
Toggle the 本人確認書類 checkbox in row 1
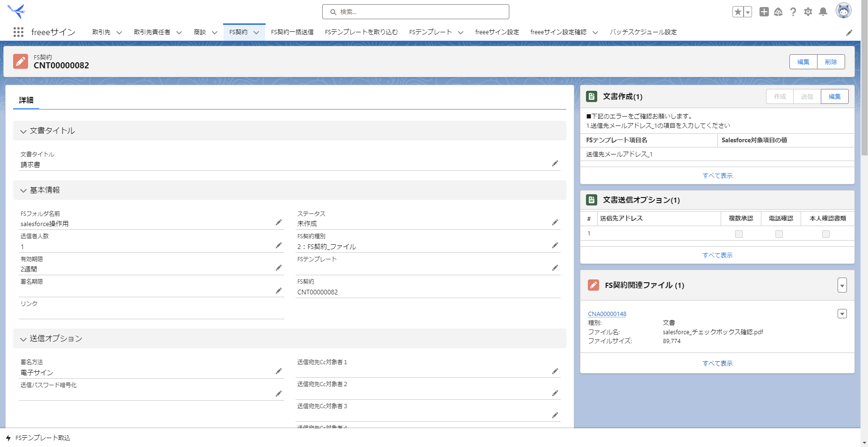click(x=826, y=234)
